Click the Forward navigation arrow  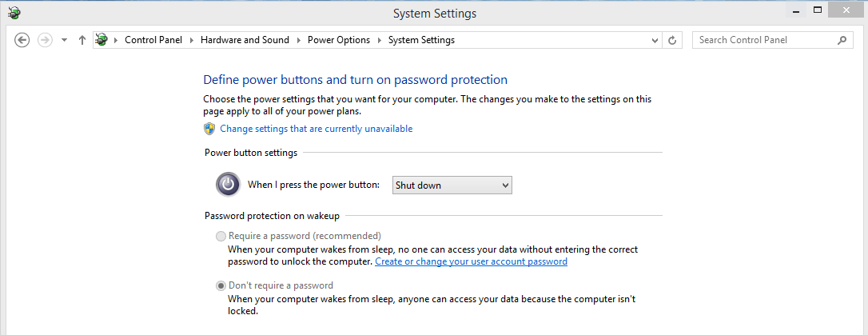click(45, 40)
